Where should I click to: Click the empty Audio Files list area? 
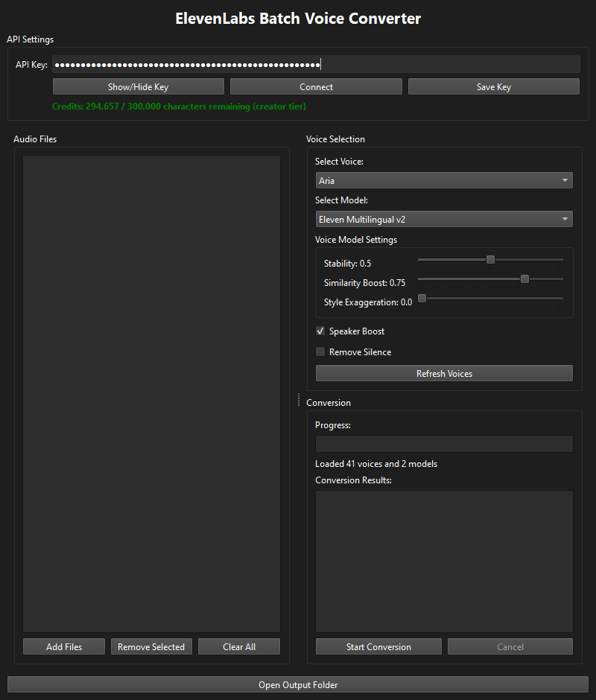coord(151,394)
